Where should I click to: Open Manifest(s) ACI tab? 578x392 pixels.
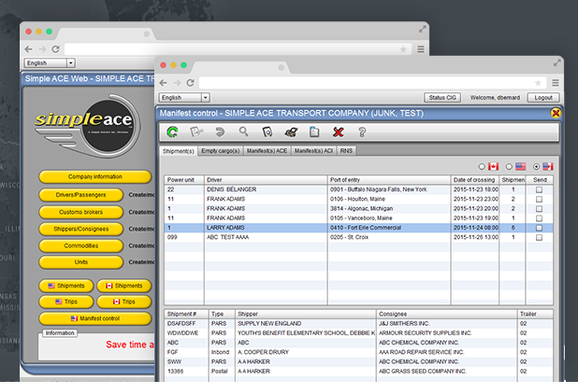[314, 151]
